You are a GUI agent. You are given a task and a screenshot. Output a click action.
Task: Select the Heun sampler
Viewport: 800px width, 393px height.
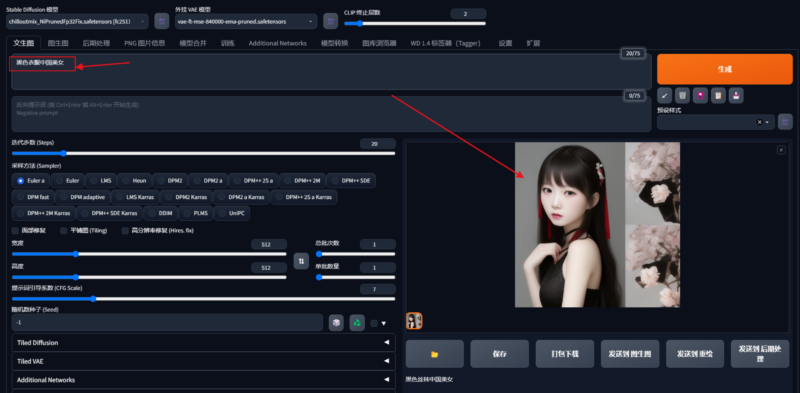135,181
